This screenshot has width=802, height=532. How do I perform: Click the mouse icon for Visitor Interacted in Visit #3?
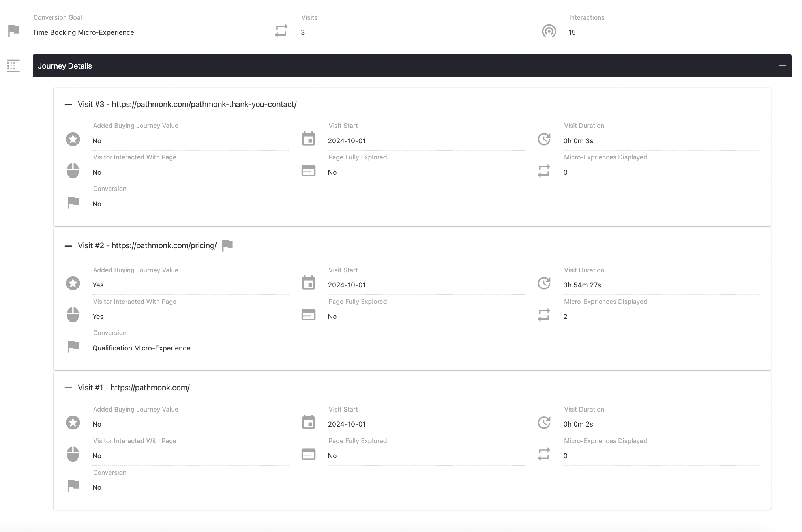pyautogui.click(x=73, y=170)
